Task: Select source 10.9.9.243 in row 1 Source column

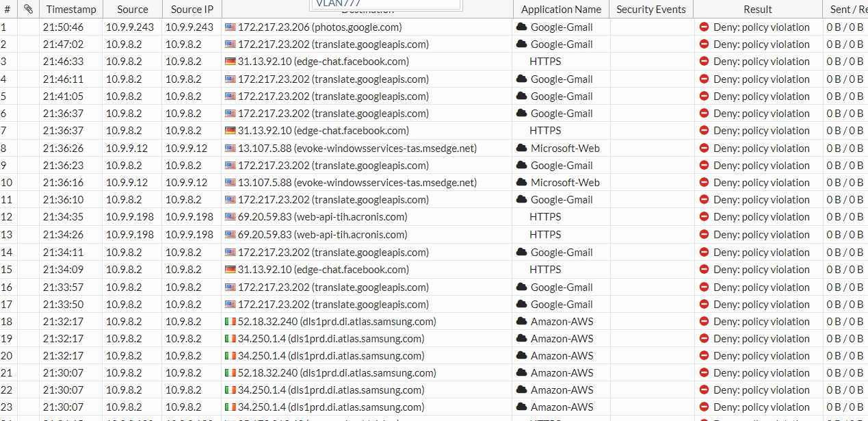Action: click(130, 27)
